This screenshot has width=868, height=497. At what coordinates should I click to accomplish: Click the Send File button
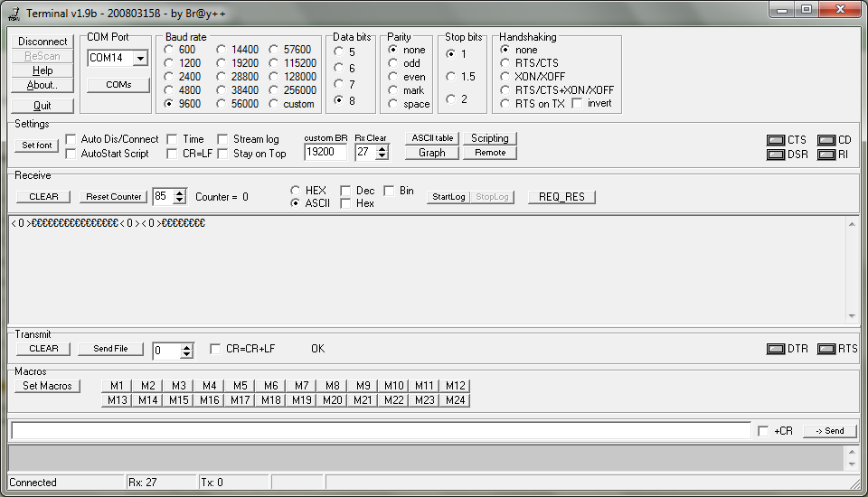(110, 349)
